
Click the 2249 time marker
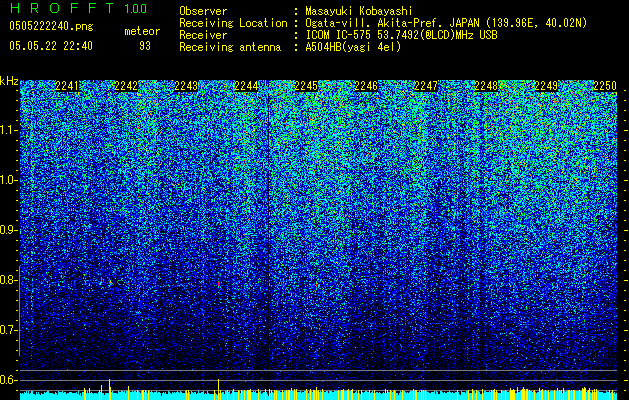tap(546, 86)
